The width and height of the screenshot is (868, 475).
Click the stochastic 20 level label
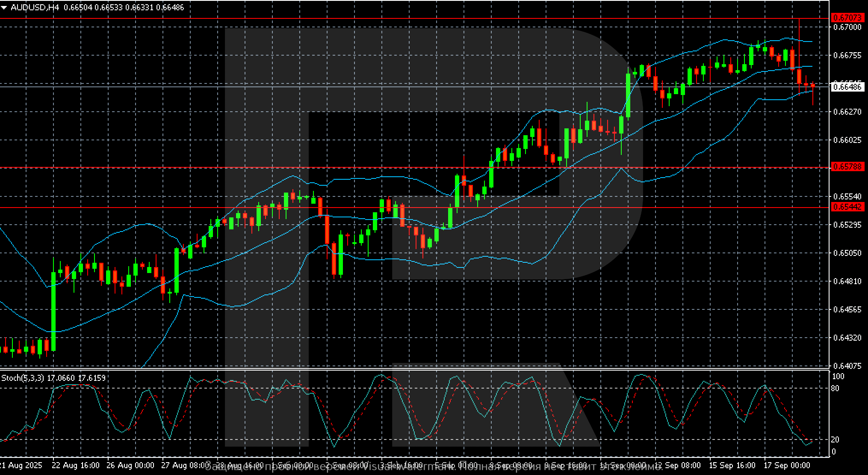[x=834, y=439]
